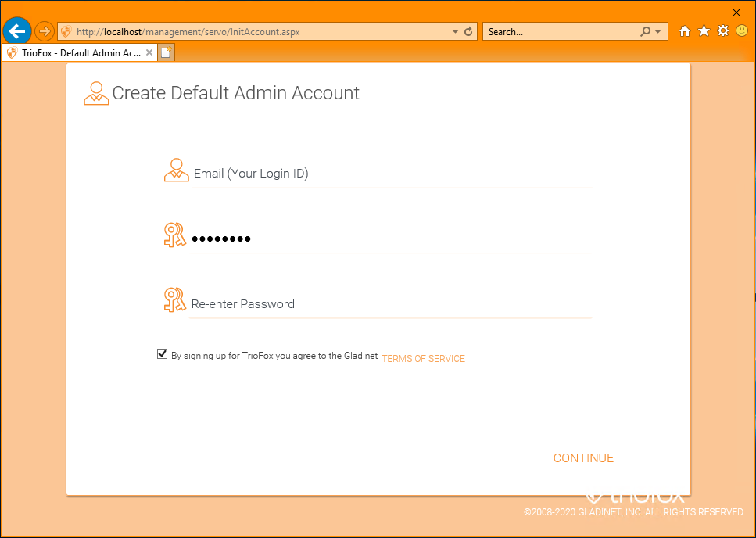Select the TrioFox - Default Admin Account tab
Screen dimensions: 756x538
(x=80, y=52)
